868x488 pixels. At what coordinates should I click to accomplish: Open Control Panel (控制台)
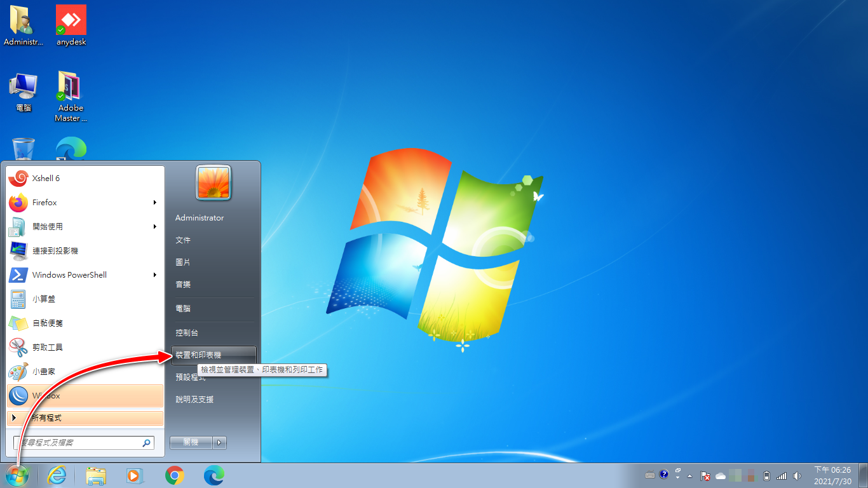(187, 333)
